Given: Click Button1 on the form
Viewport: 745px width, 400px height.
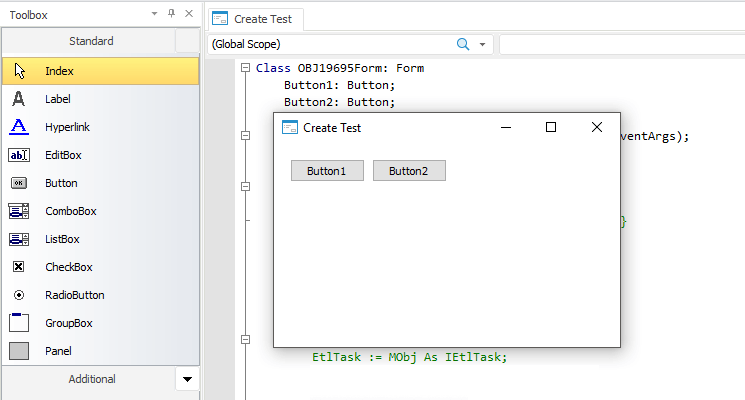Looking at the screenshot, I should click(x=327, y=171).
